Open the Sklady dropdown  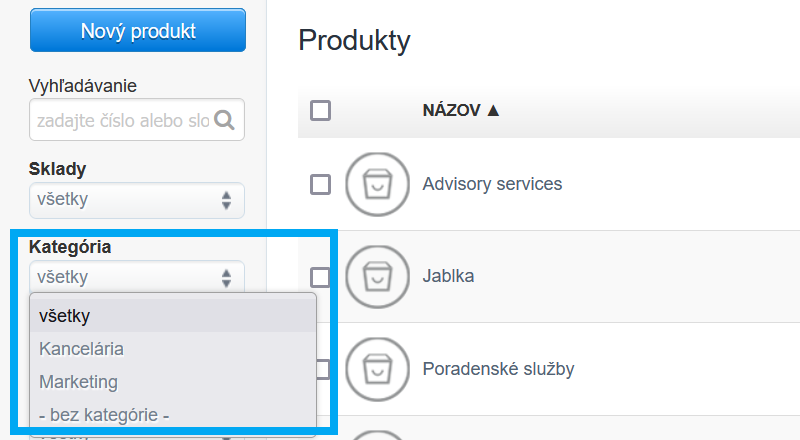(136, 199)
